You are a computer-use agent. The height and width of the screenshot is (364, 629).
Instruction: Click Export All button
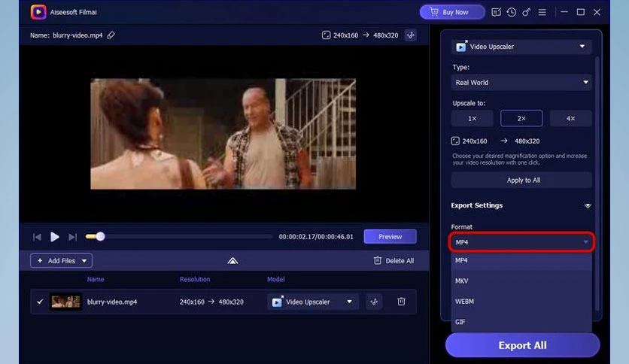pyautogui.click(x=522, y=345)
